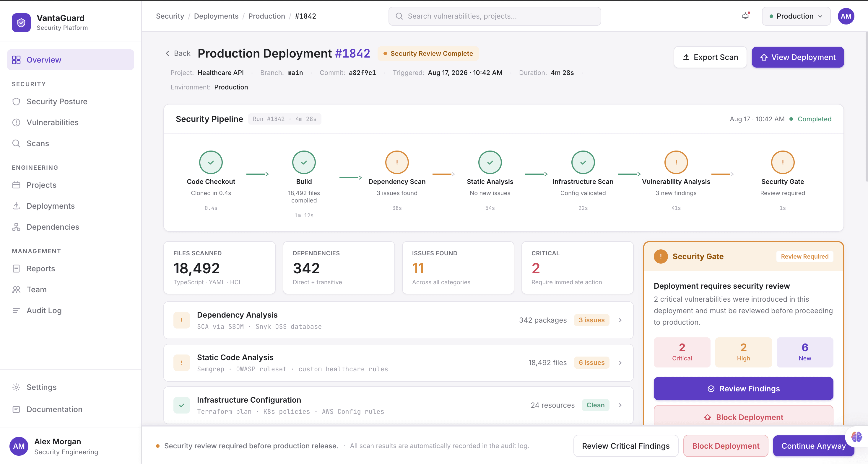Open Audit Log in the sidebar
Viewport: 868px width, 464px height.
click(70, 311)
